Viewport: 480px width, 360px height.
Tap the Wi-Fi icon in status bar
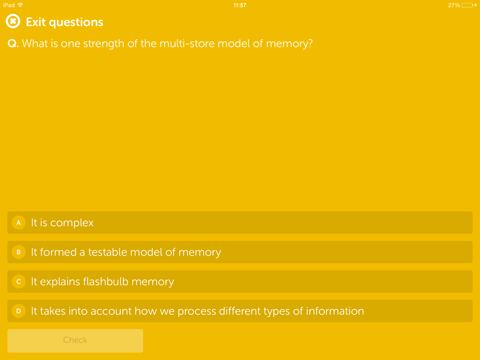tap(20, 5)
